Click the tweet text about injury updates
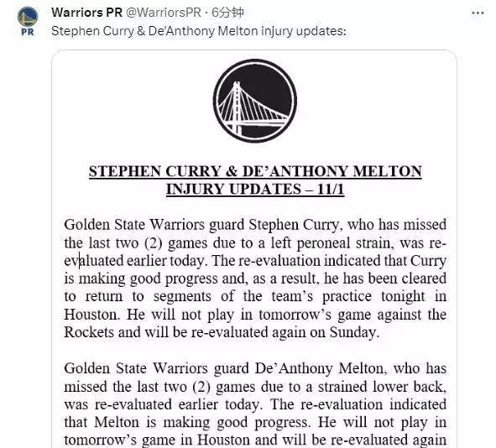Viewport: 496px width, 448px height. pos(199,31)
